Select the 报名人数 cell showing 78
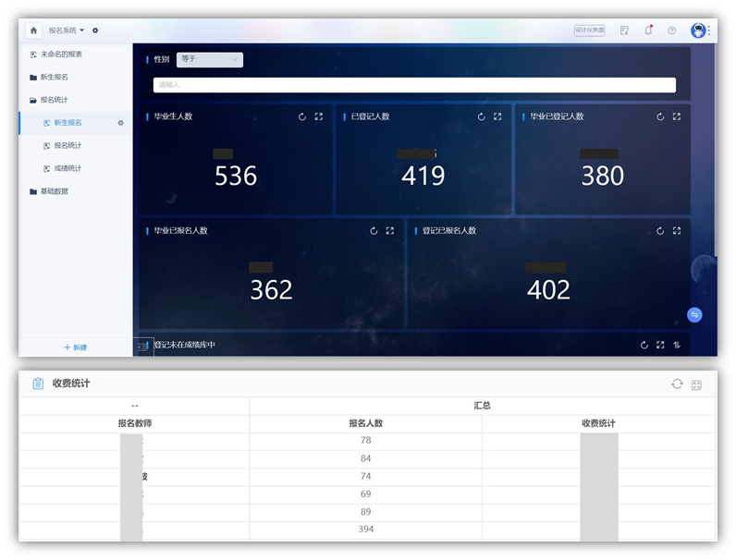 tap(365, 441)
